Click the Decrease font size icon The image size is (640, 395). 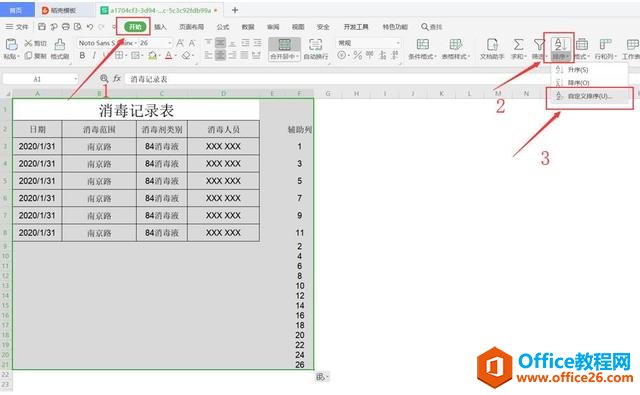(192, 43)
